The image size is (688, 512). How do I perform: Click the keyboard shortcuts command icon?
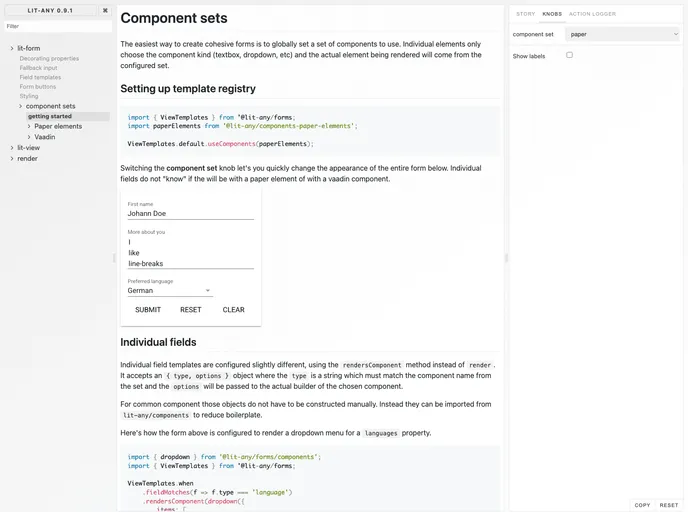pyautogui.click(x=105, y=10)
